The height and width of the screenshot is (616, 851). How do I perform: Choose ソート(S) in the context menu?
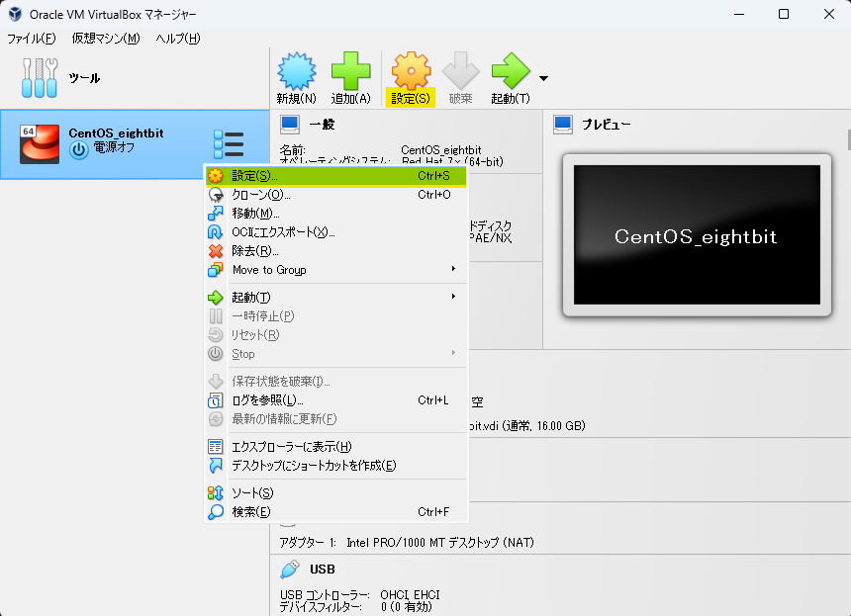click(x=336, y=493)
